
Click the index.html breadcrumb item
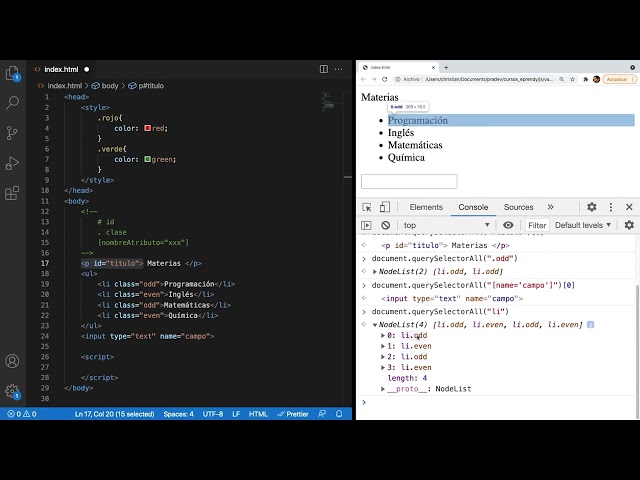[x=60, y=86]
